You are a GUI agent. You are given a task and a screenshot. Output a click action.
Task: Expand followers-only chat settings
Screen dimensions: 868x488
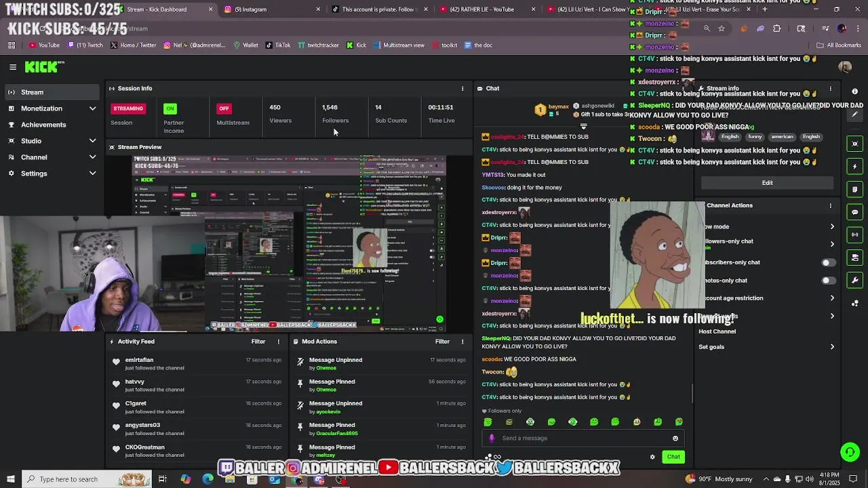pyautogui.click(x=832, y=244)
